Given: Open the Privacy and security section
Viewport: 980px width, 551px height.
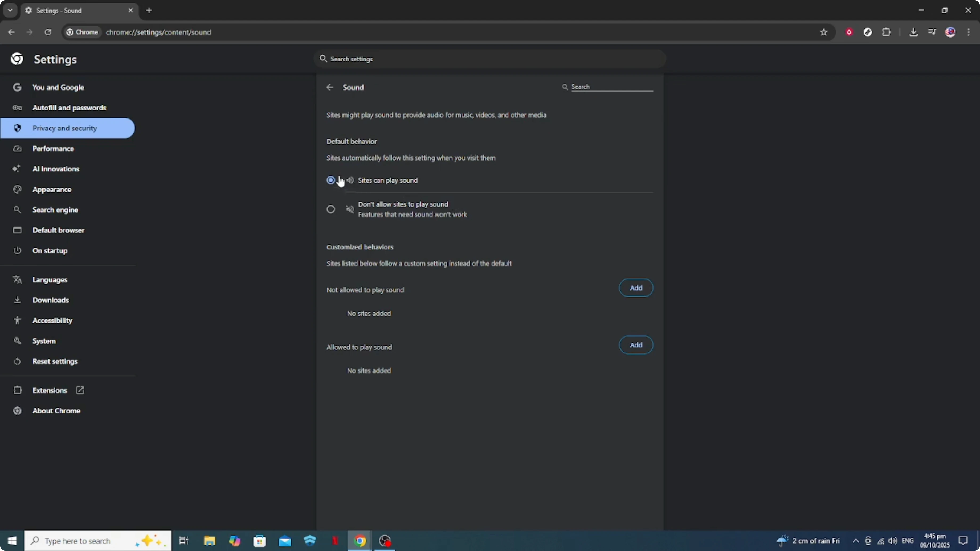Looking at the screenshot, I should tap(64, 128).
